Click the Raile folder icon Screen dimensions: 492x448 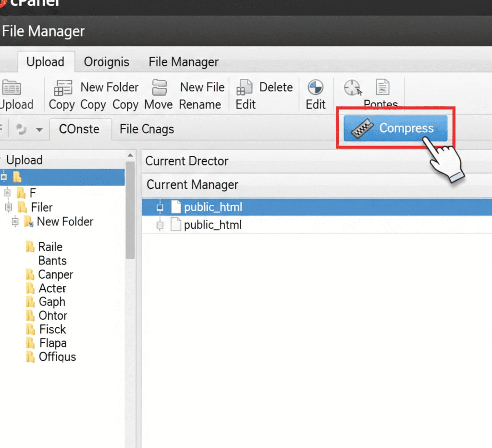(x=30, y=247)
